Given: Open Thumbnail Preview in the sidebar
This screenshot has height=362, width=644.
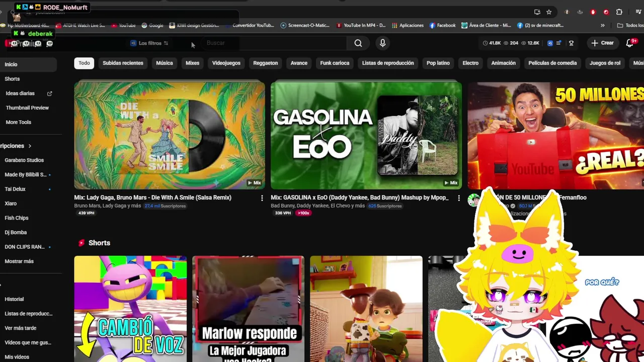Looking at the screenshot, I should click(28, 108).
